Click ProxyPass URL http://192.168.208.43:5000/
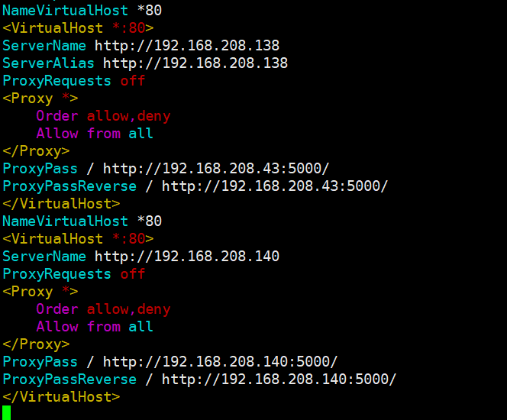This screenshot has height=420, width=507. tap(216, 169)
